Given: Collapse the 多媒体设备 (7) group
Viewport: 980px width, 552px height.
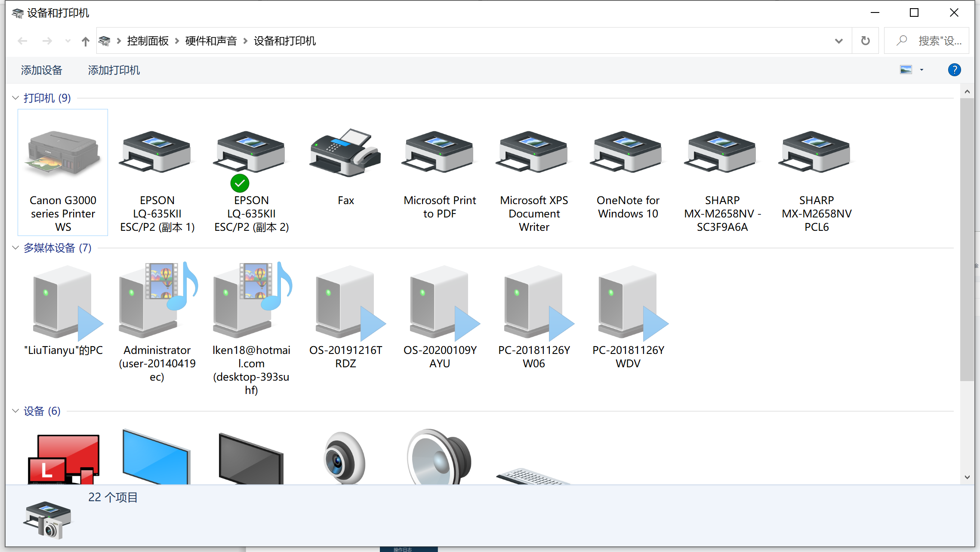Looking at the screenshot, I should tap(15, 248).
